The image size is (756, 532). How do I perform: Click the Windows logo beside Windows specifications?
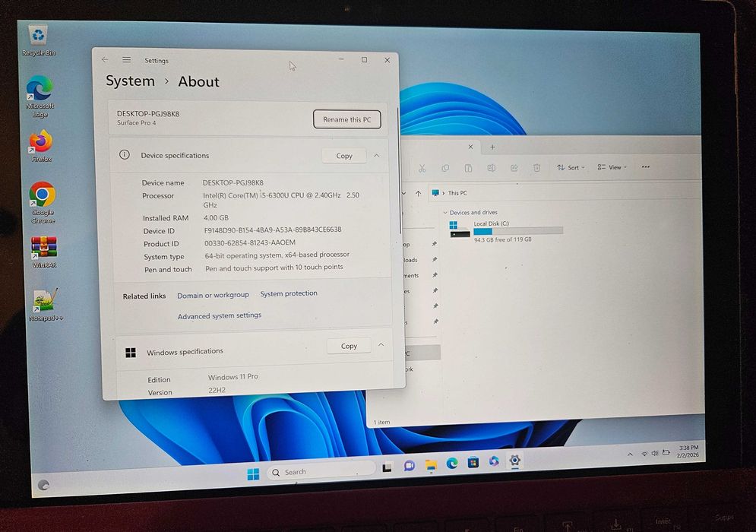point(131,353)
